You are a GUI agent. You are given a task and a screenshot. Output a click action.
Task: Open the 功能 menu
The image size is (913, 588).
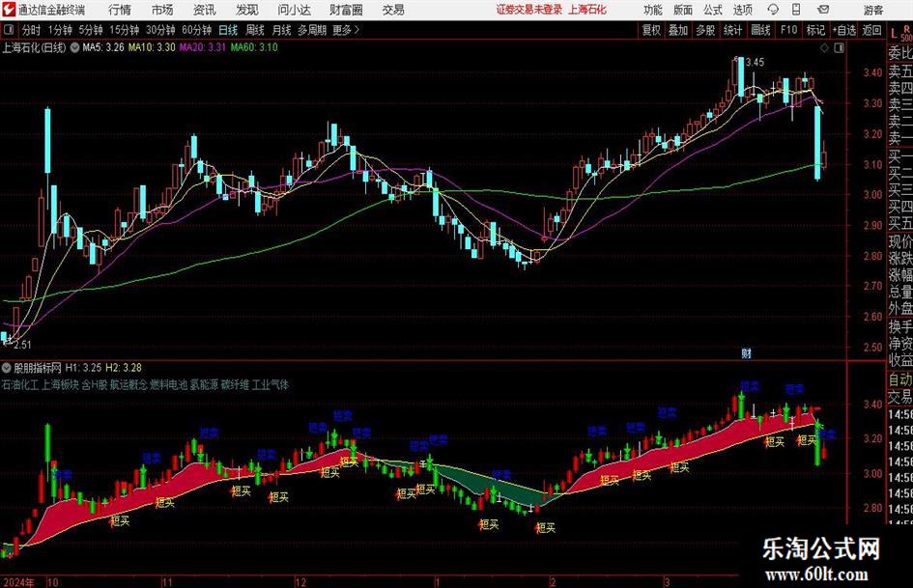pyautogui.click(x=653, y=10)
